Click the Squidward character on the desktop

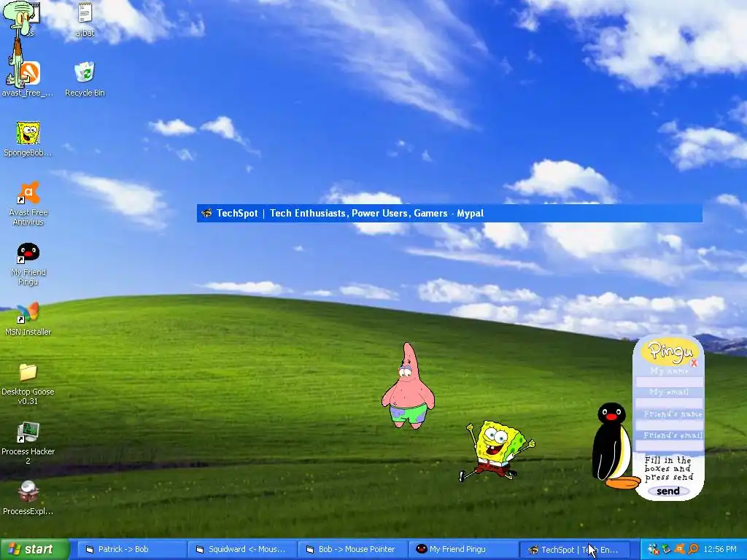pyautogui.click(x=19, y=45)
